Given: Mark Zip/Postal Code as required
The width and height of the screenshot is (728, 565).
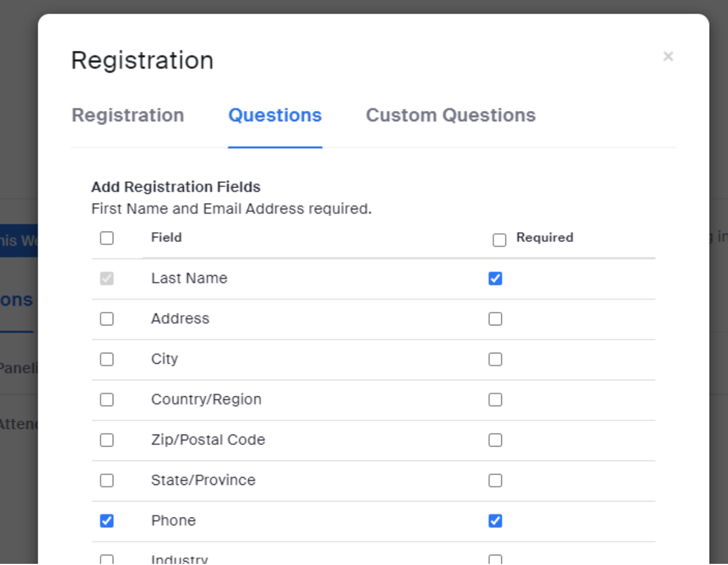Looking at the screenshot, I should pyautogui.click(x=496, y=440).
